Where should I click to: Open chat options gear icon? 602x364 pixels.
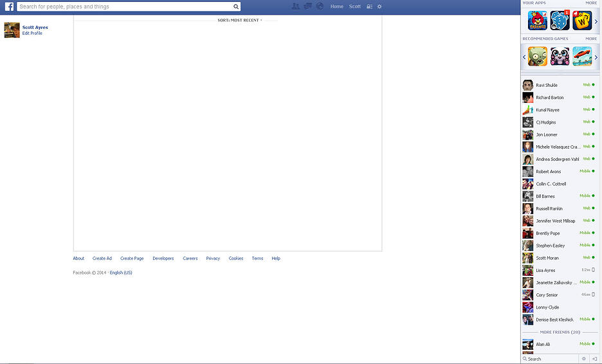(x=583, y=359)
